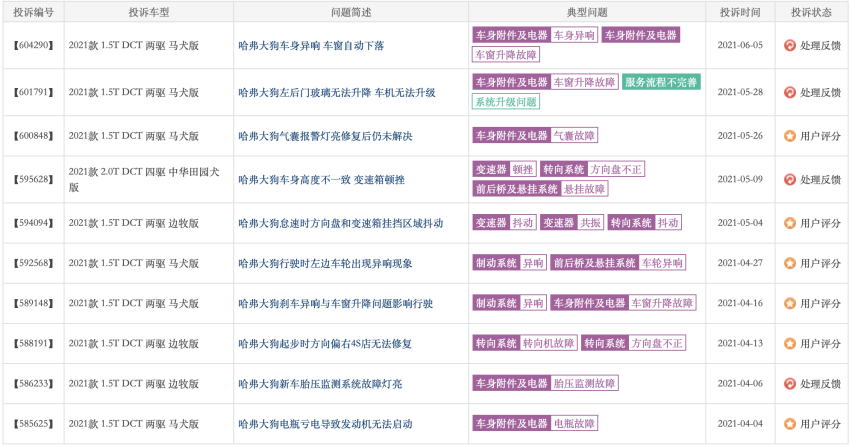Click the date 2021-06-05
Viewport: 852px width, 446px height.
pos(740,46)
